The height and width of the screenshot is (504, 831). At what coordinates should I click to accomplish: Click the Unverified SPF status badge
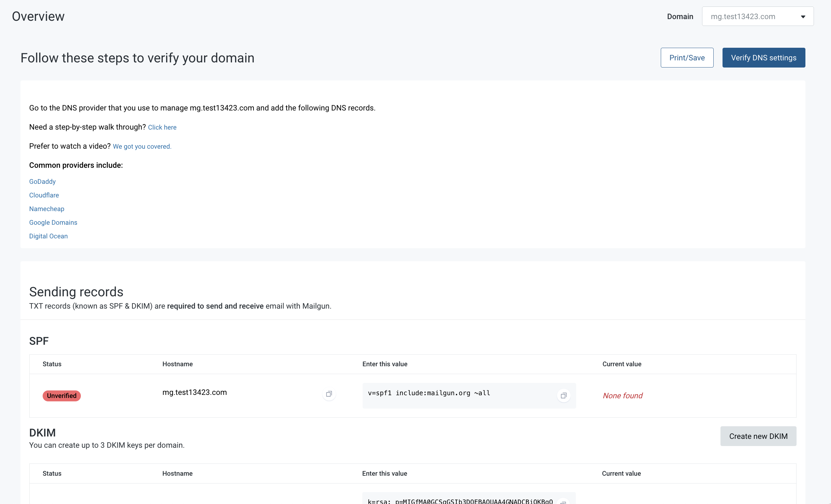[x=62, y=396]
